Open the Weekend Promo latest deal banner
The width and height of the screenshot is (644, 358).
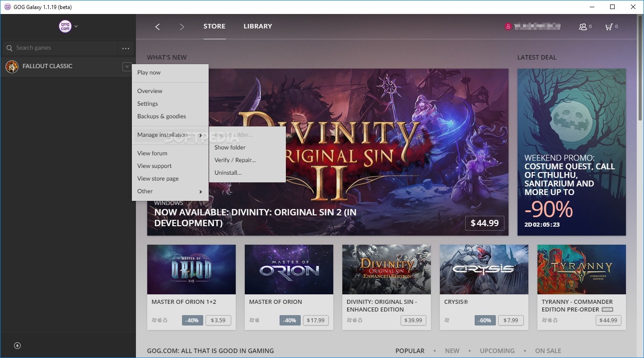click(572, 152)
